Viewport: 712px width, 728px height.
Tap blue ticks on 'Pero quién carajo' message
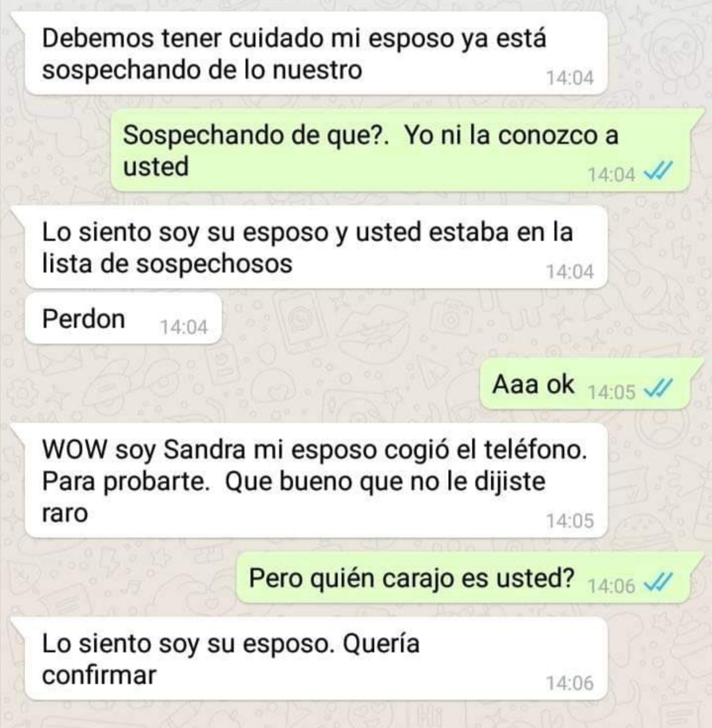click(x=658, y=584)
